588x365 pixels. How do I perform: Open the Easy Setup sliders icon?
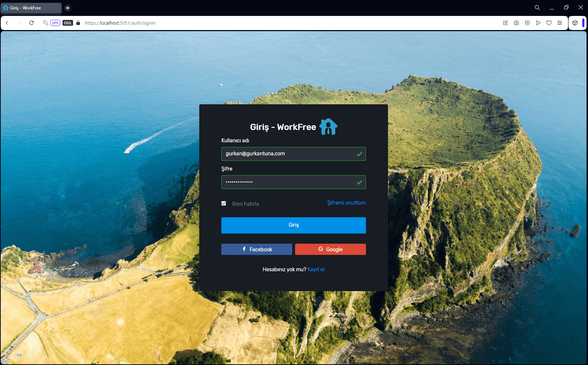[x=560, y=23]
